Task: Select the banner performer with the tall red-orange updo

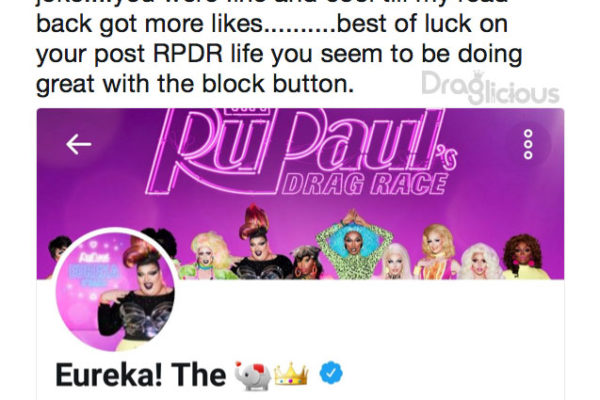Action: point(261,243)
